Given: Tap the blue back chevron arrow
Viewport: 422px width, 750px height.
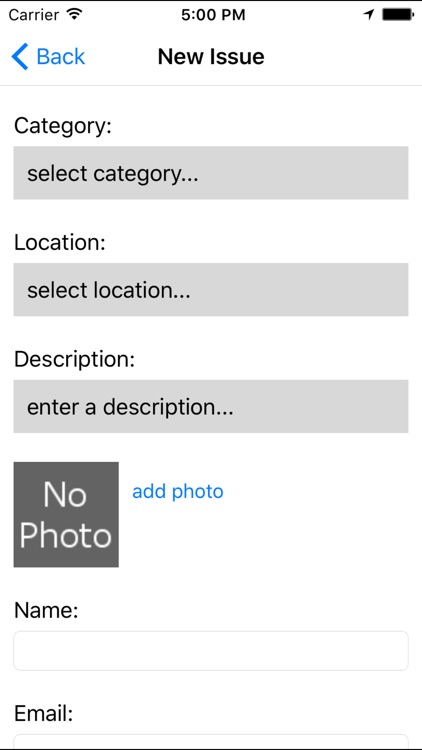Looking at the screenshot, I should (20, 56).
